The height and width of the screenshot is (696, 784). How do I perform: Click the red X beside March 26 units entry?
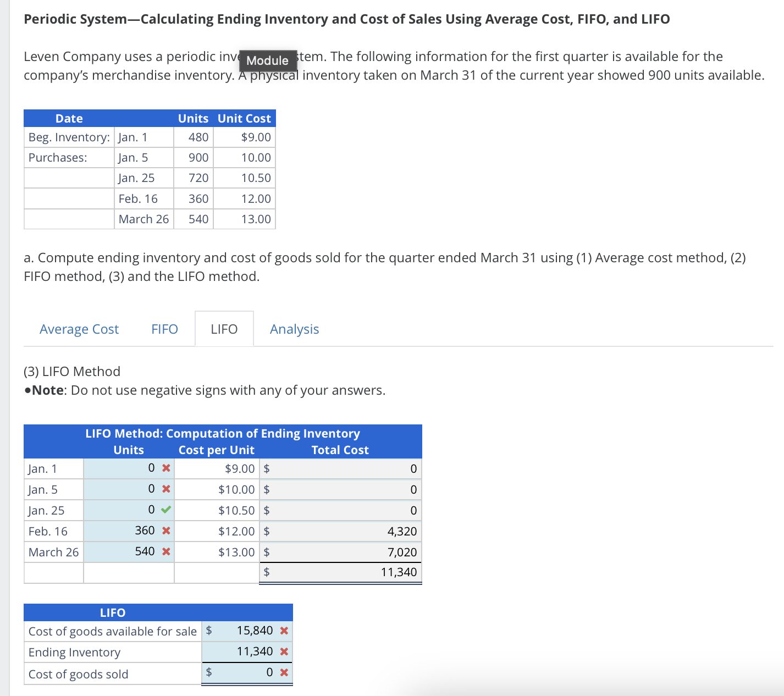point(165,551)
